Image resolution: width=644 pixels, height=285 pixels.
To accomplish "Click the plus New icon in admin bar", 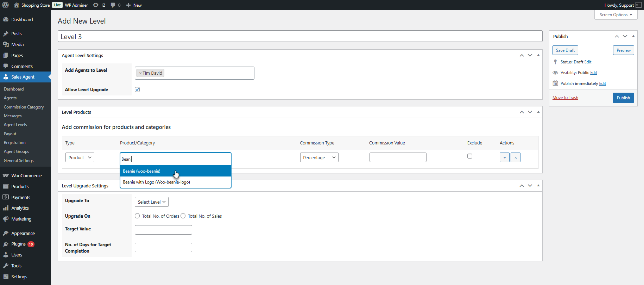I will [128, 5].
